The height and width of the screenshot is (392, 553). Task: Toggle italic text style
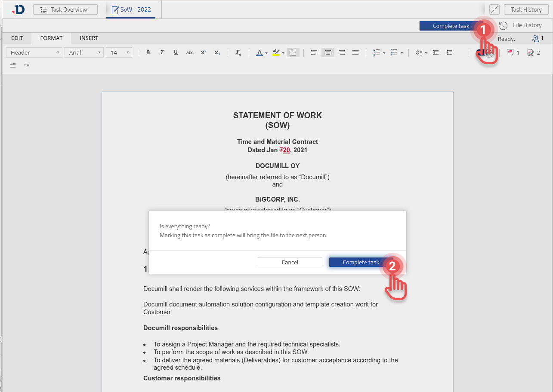[162, 52]
